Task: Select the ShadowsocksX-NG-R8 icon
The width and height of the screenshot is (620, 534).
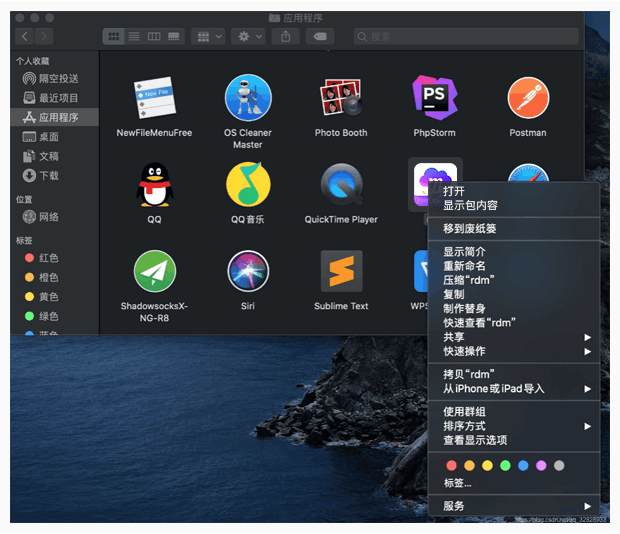Action: click(x=154, y=271)
